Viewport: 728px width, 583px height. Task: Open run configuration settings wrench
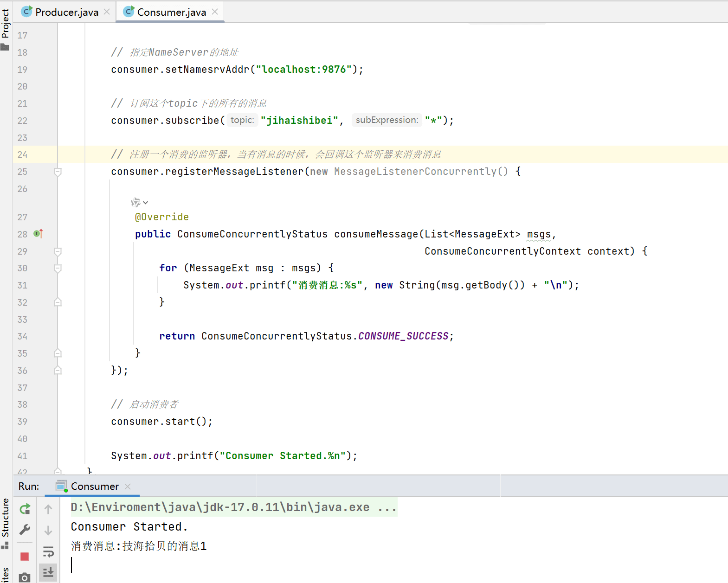pos(25,530)
